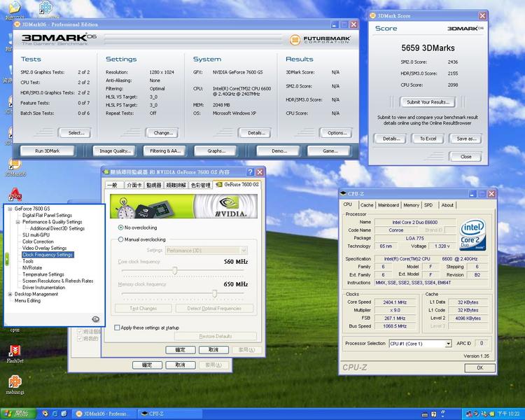525x420 pixels.
Task: Click the Filtering & AA button
Action: coord(165,150)
